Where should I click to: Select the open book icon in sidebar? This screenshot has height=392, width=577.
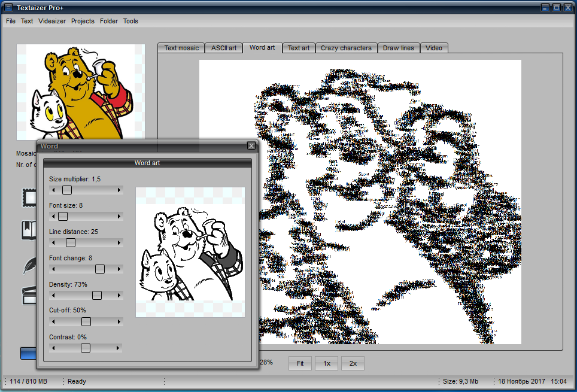point(29,230)
